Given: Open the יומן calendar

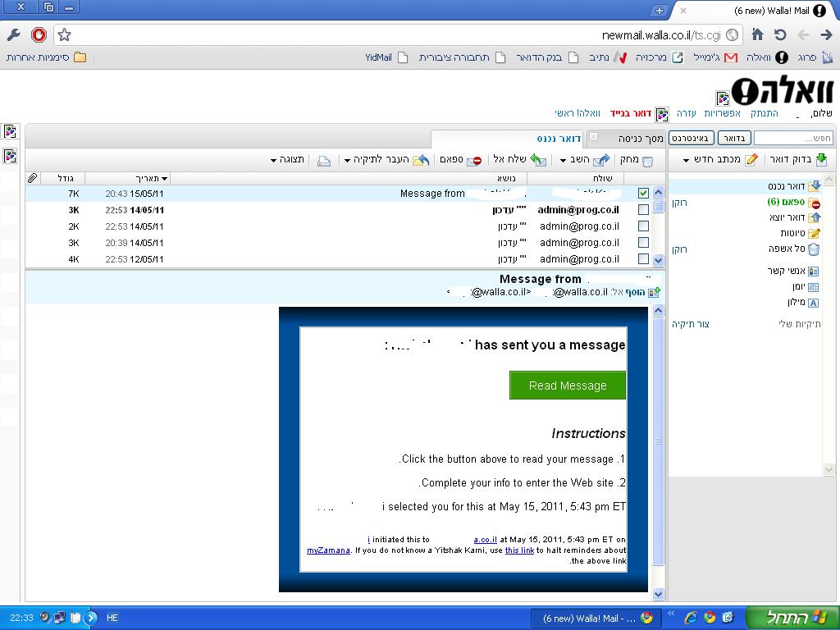Looking at the screenshot, I should click(806, 287).
